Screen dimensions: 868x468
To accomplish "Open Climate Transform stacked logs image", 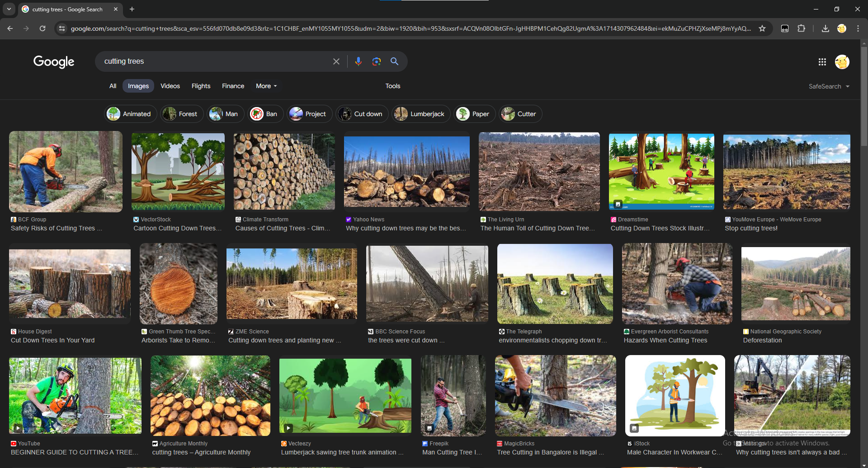I will [x=284, y=172].
